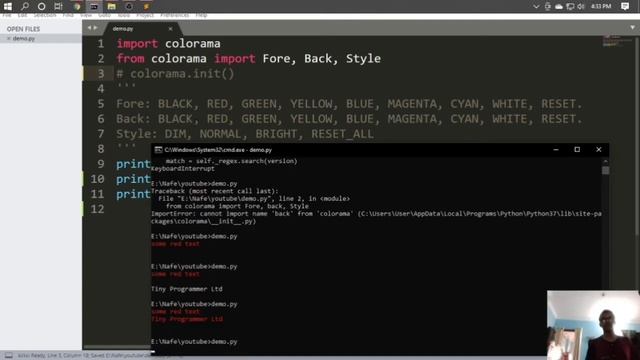Click the OPEN FILES sidebar heading
This screenshot has height=360, width=640.
click(23, 29)
